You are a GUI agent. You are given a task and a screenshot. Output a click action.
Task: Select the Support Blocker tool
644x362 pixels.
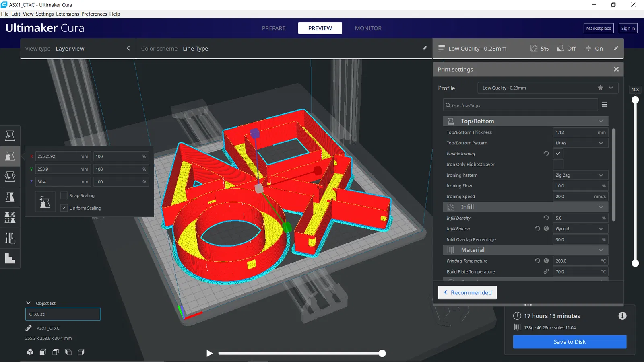[10, 238]
